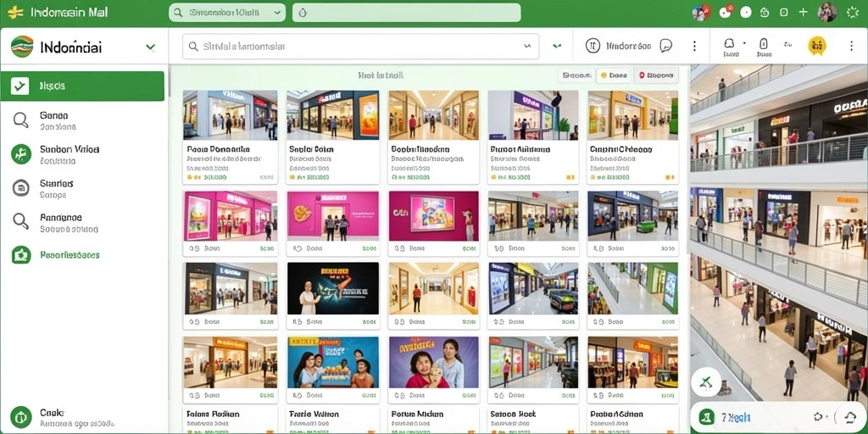Click the yellow smiley badge icon

(x=817, y=46)
